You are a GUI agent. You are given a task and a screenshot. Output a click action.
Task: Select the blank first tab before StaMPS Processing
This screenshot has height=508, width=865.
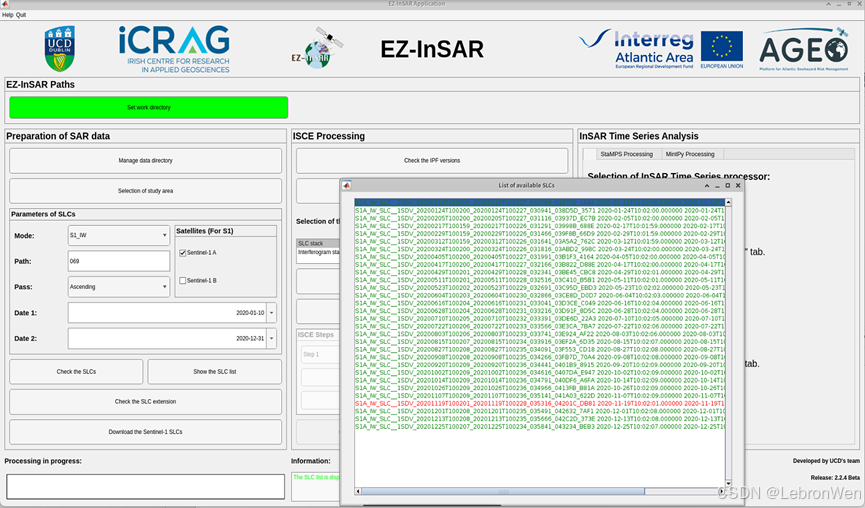click(x=590, y=154)
